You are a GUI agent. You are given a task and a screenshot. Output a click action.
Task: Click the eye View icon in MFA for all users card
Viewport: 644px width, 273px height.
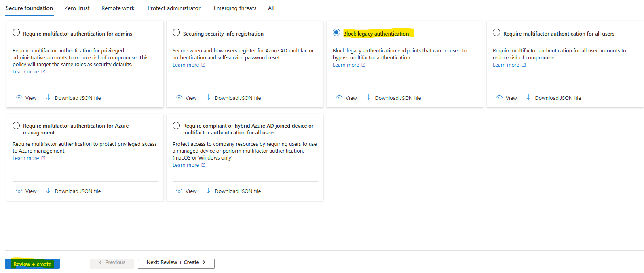499,98
